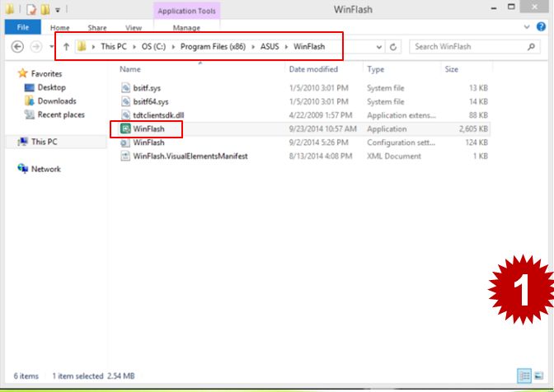Click the bsitf64.sys file icon
The height and width of the screenshot is (392, 554).
coord(125,101)
